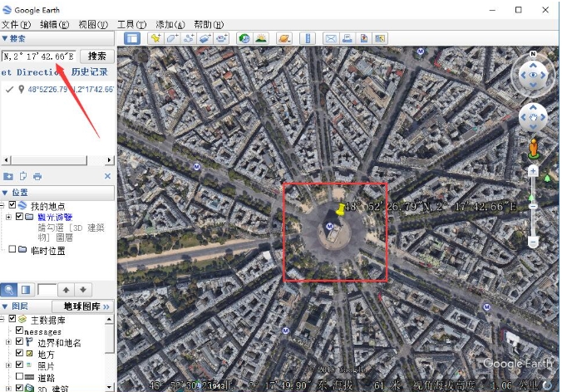Collapse the 主数据库 tree node
Screen dimensions: 562x392
pos(2,319)
